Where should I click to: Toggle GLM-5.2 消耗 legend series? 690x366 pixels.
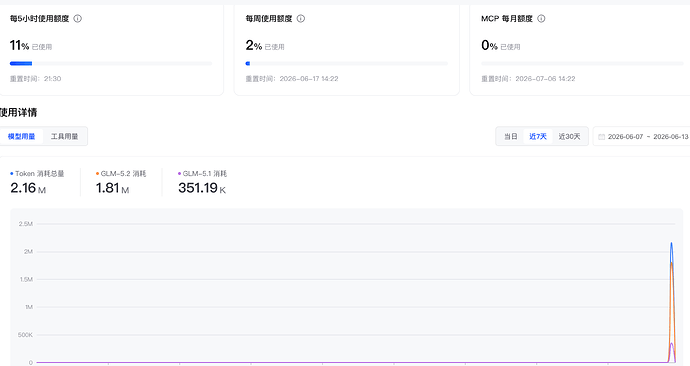(x=121, y=173)
